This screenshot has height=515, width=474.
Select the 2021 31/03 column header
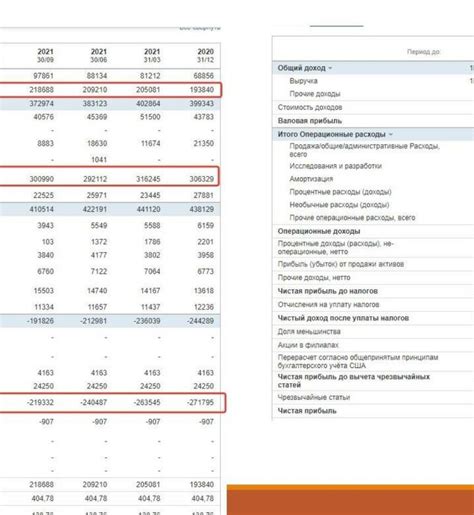pyautogui.click(x=152, y=56)
